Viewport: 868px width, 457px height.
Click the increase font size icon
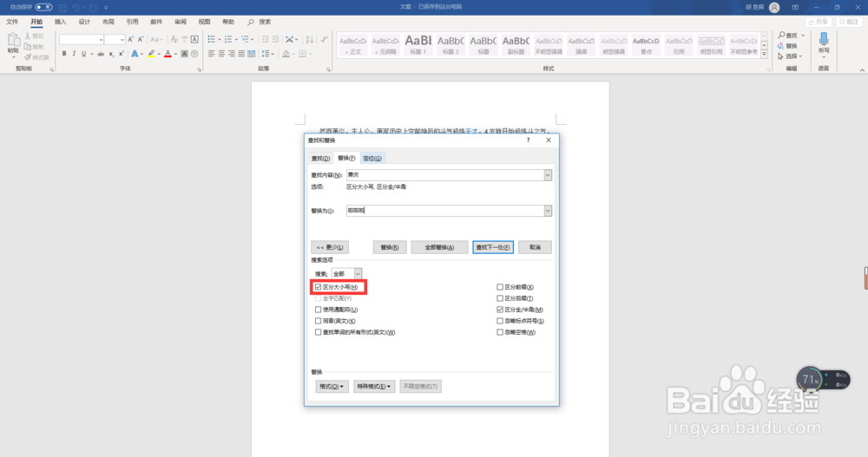[131, 39]
